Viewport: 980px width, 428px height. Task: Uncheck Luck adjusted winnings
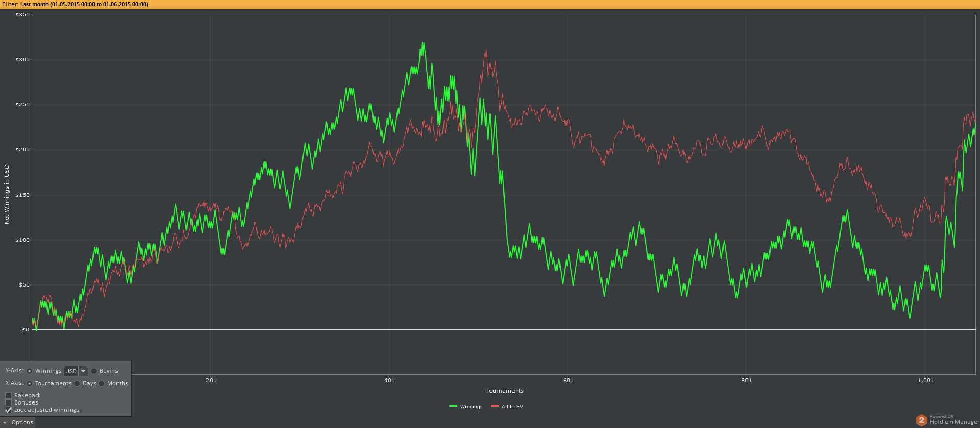pos(9,410)
